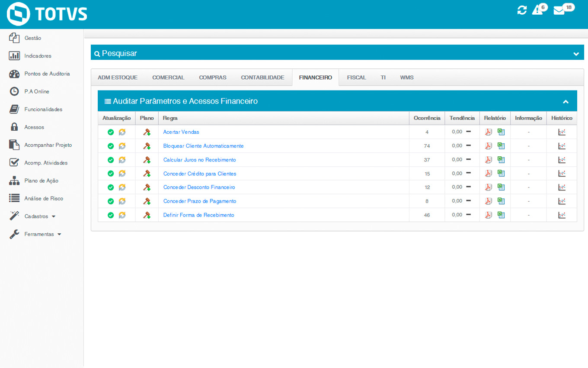
Task: Switch to the CONTABILIDADE tab
Action: coord(262,77)
